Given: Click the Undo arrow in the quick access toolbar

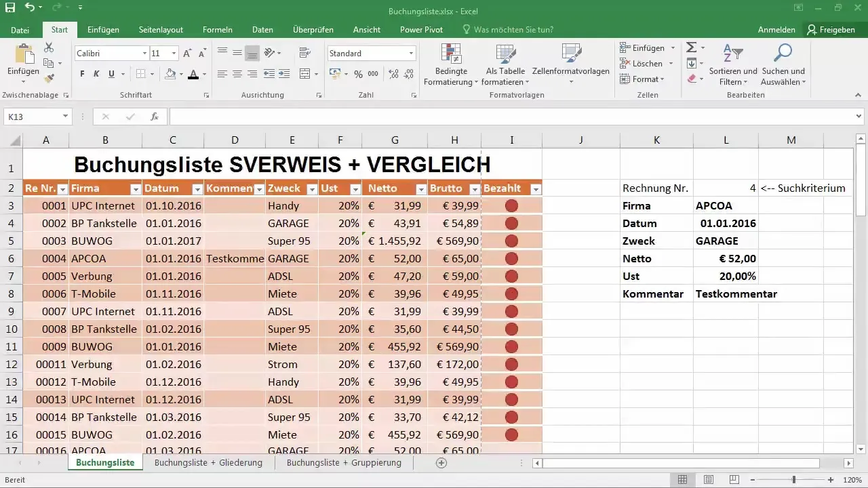Looking at the screenshot, I should coord(29,8).
